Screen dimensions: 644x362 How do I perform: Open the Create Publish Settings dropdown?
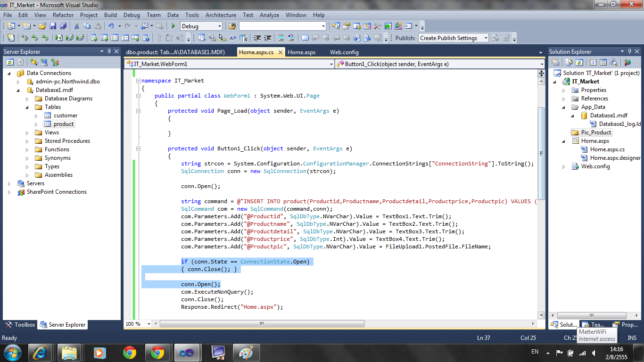pos(486,38)
